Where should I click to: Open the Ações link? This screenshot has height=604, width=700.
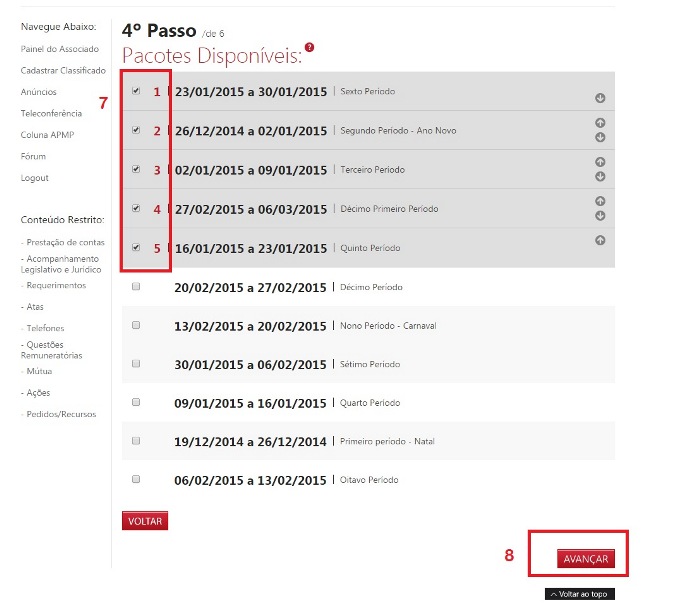35,393
